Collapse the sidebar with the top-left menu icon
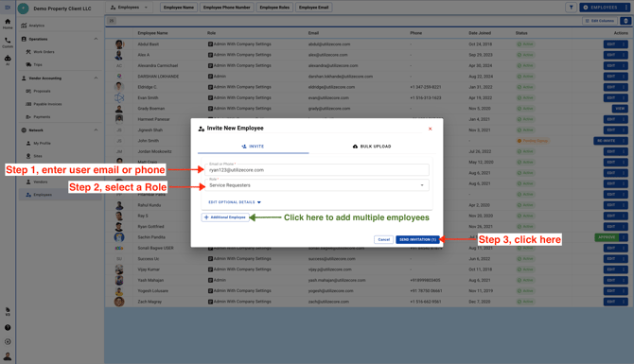Image resolution: width=634 pixels, height=364 pixels. (x=8, y=8)
